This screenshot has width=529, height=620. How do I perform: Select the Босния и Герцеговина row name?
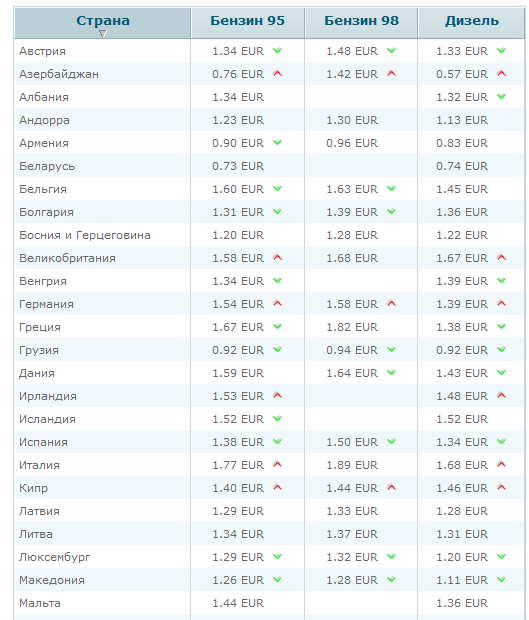85,235
